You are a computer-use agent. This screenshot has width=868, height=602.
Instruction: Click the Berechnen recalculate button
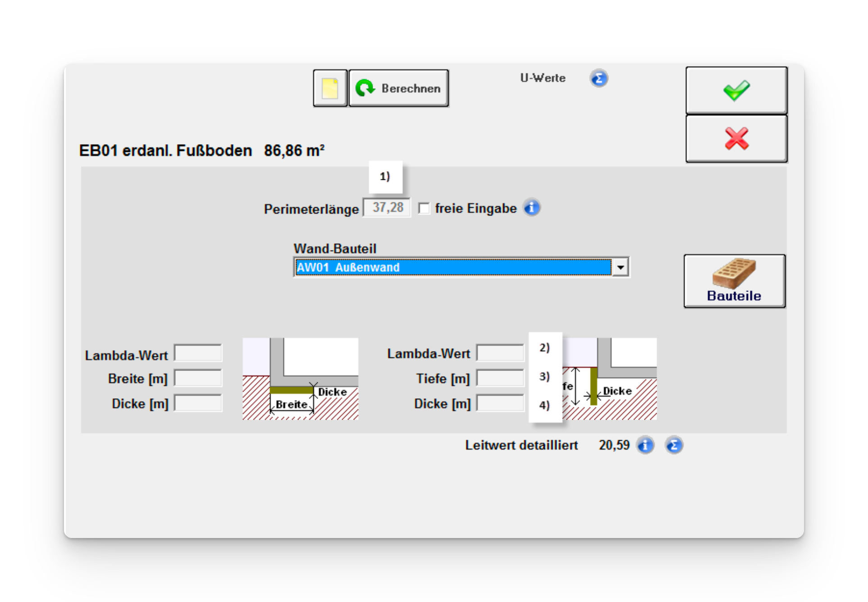(x=399, y=88)
